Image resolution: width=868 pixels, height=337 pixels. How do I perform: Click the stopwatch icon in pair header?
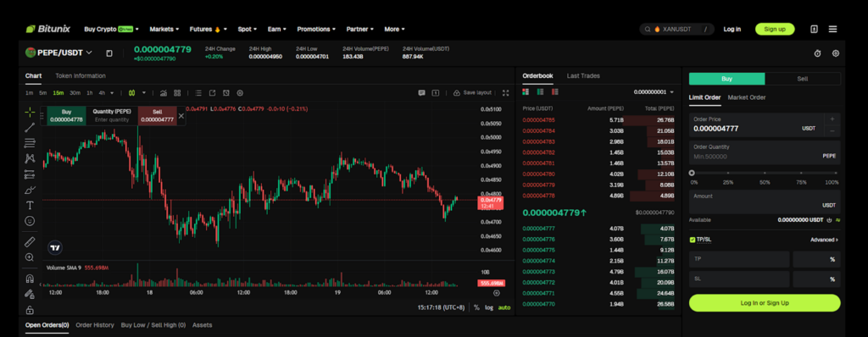tap(818, 53)
